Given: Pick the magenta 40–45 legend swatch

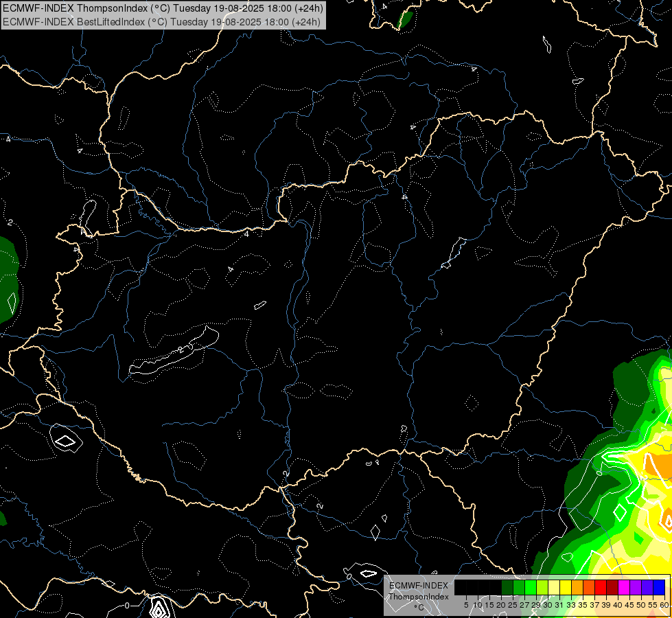Looking at the screenshot, I should pos(623,587).
